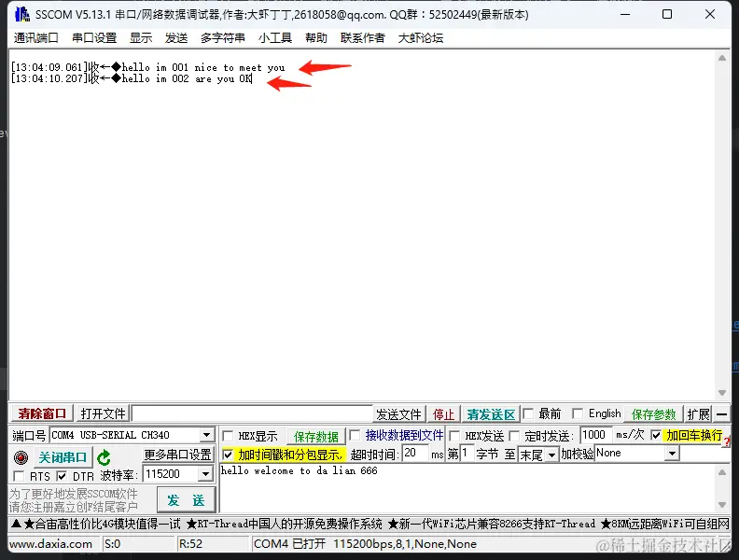Image resolution: width=739 pixels, height=560 pixels.
Task: Open the 多字符串 menu
Action: pos(222,37)
